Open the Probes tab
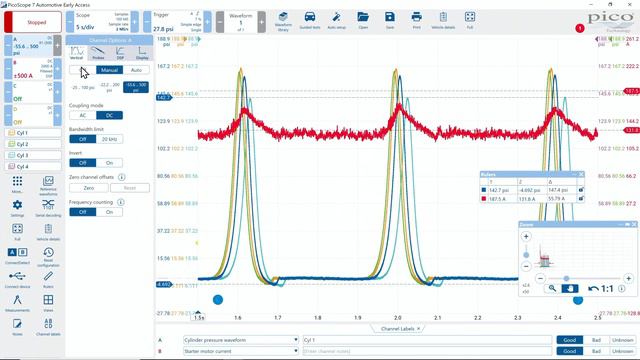Screen dimensions: 640x360 click(x=98, y=53)
